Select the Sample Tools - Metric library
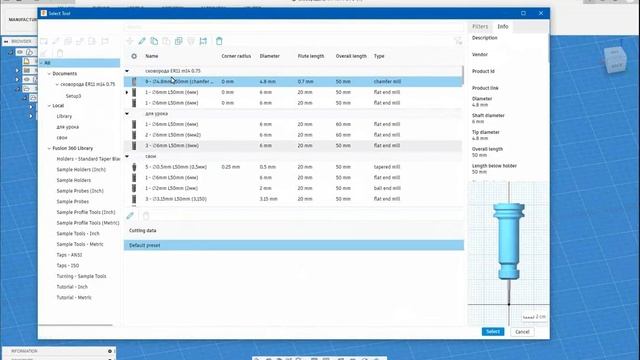Image resolution: width=640 pixels, height=360 pixels. tap(80, 244)
